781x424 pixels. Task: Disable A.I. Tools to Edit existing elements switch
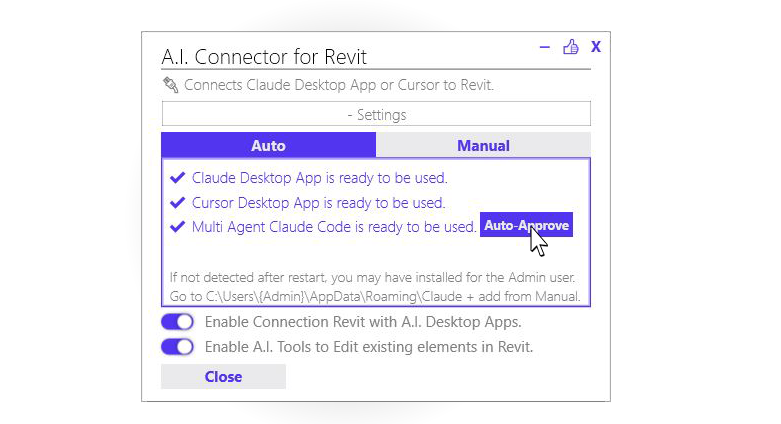click(177, 347)
